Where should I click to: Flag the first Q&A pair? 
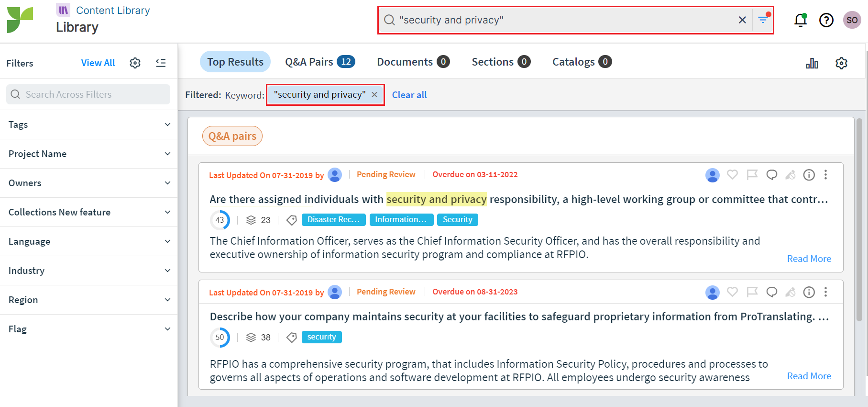752,175
